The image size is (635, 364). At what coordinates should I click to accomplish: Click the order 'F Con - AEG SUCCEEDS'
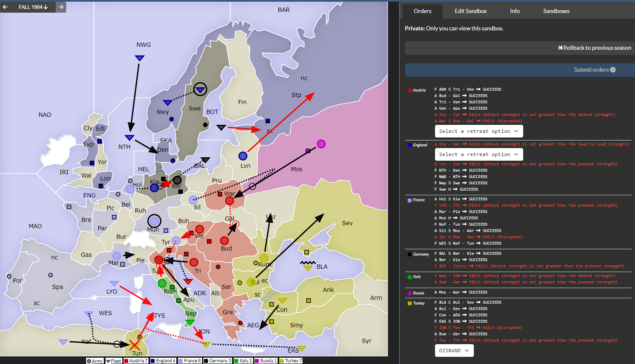461,315
